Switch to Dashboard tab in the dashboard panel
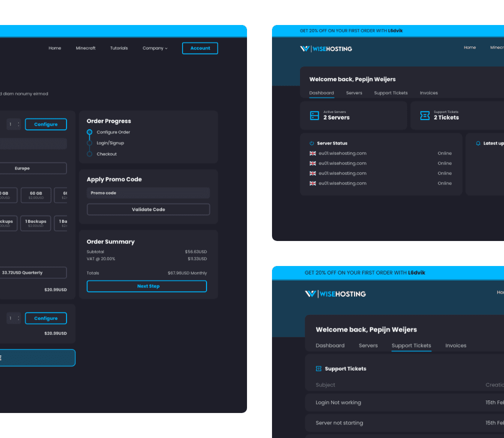Image resolution: width=504 pixels, height=438 pixels. [321, 93]
